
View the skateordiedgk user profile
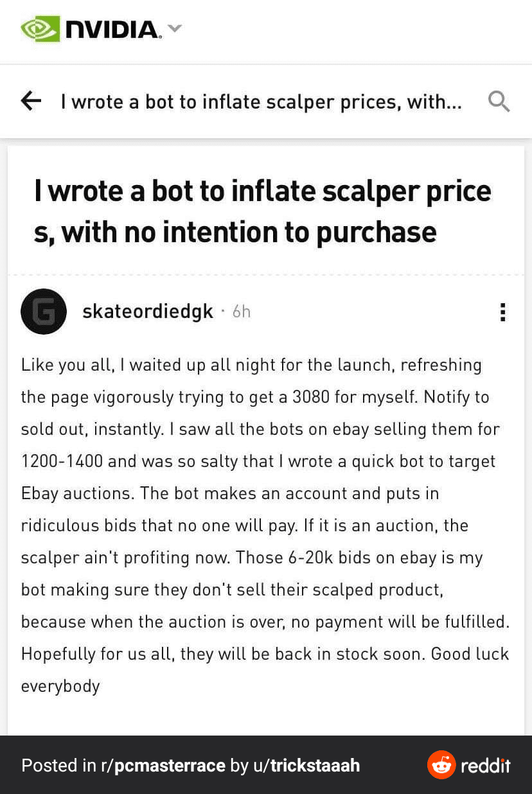[148, 312]
